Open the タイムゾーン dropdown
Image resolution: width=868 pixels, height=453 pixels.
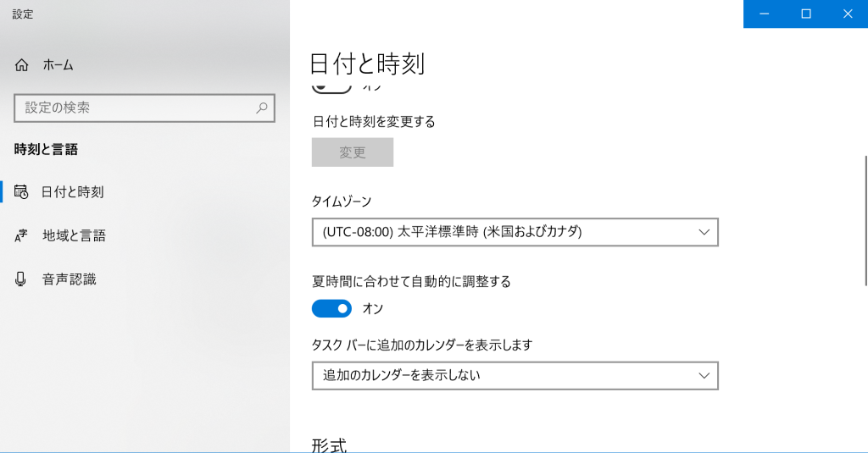[515, 232]
